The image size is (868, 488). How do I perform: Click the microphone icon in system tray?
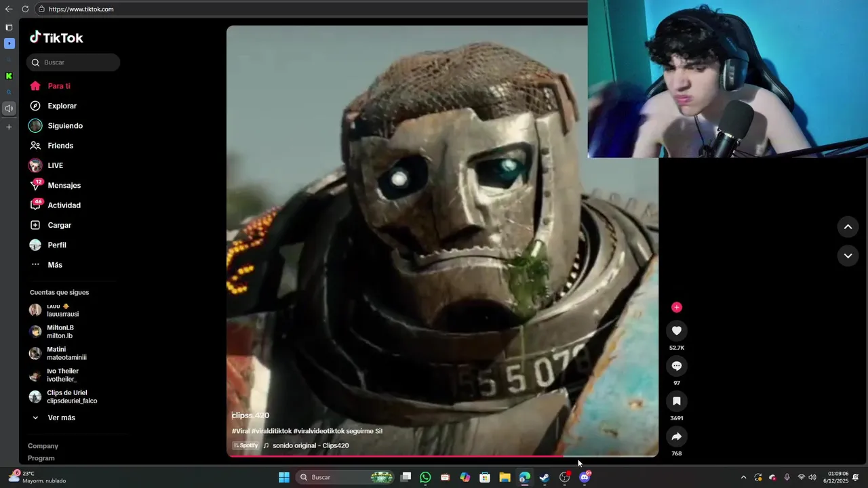pos(787,477)
